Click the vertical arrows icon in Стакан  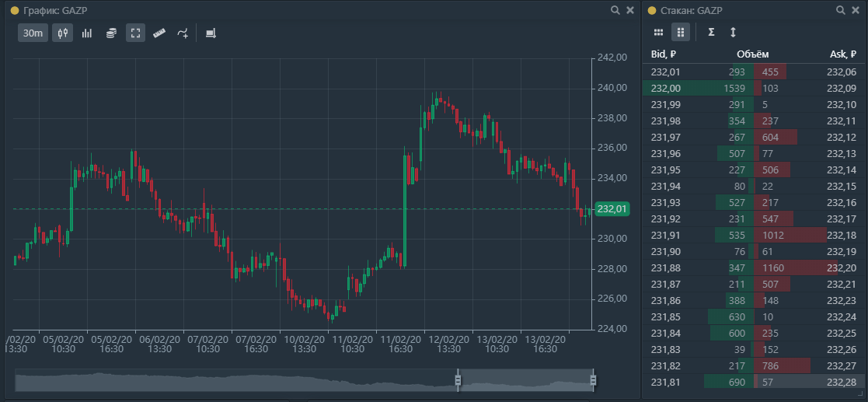(x=733, y=33)
